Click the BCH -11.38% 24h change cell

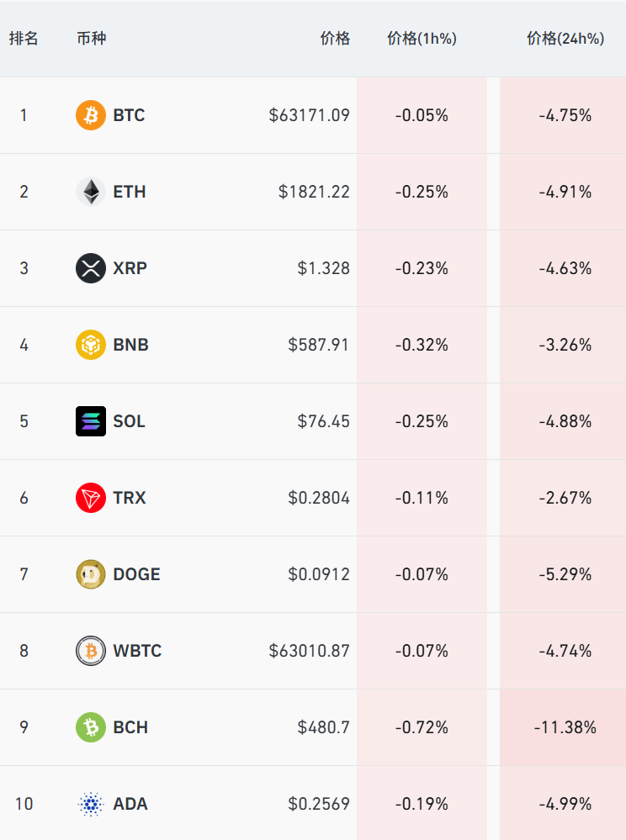coord(565,727)
